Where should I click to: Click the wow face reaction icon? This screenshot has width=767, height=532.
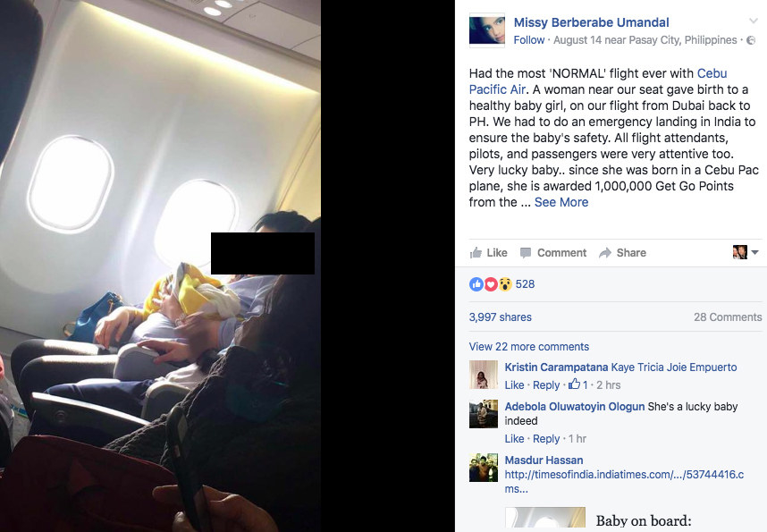tap(505, 283)
